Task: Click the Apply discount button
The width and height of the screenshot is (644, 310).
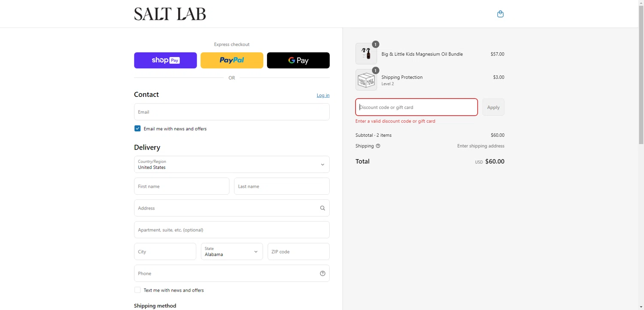Action: pyautogui.click(x=493, y=107)
